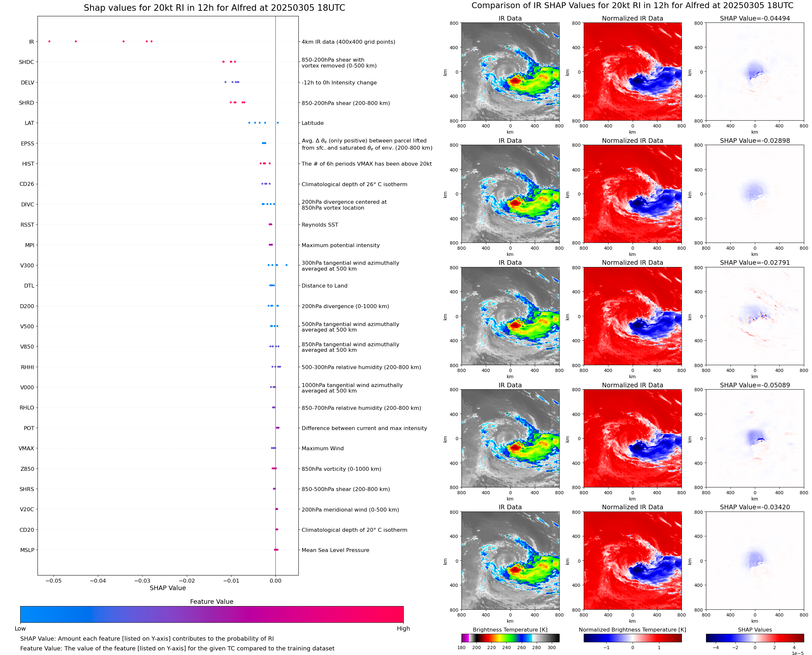Viewport: 812px width, 655px height.
Task: Click the Latitude description label
Action: click(x=312, y=123)
